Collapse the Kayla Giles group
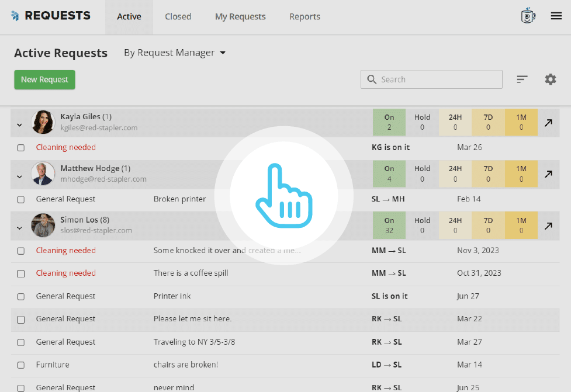Screen dimensions: 571x392 [19, 124]
